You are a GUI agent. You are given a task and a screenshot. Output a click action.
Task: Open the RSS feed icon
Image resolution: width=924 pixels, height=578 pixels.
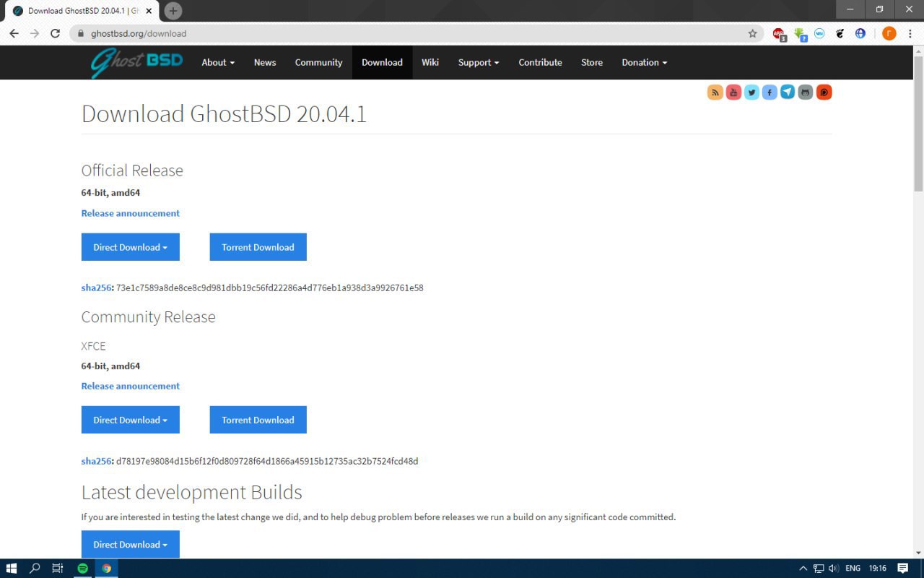pos(715,92)
